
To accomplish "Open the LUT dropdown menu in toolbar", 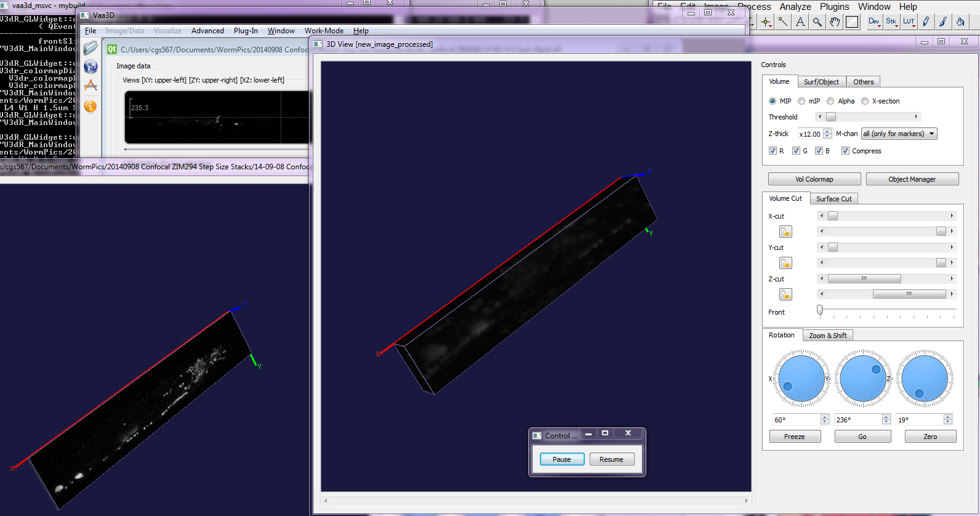I will click(909, 22).
